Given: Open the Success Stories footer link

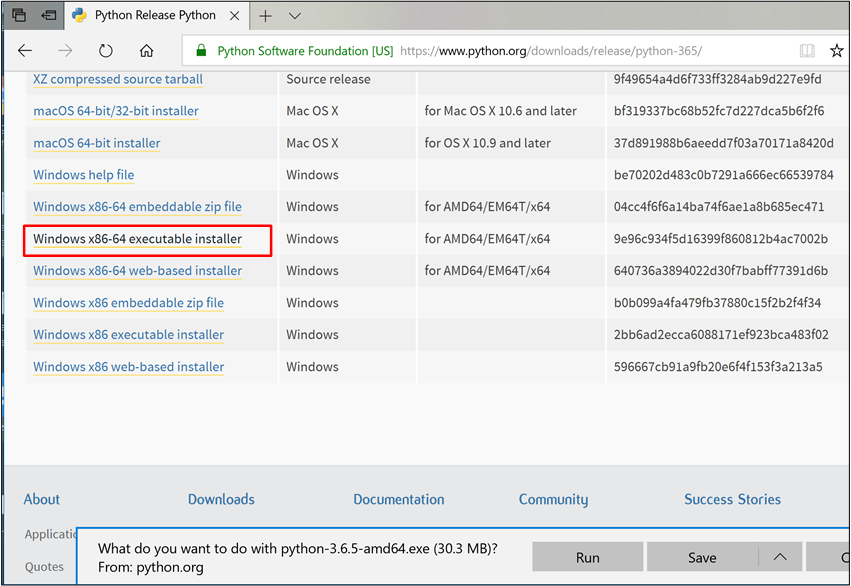Looking at the screenshot, I should coord(732,499).
